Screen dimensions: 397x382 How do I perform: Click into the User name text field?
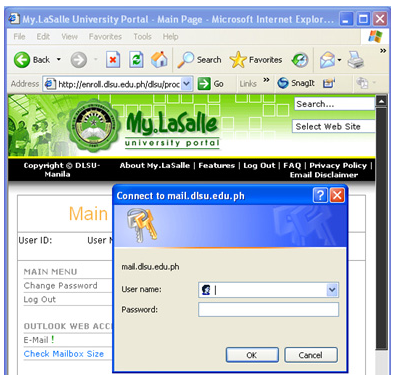click(x=269, y=290)
